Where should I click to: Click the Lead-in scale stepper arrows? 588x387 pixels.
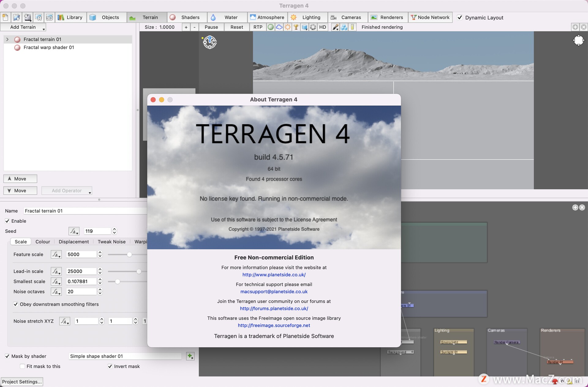[100, 271]
